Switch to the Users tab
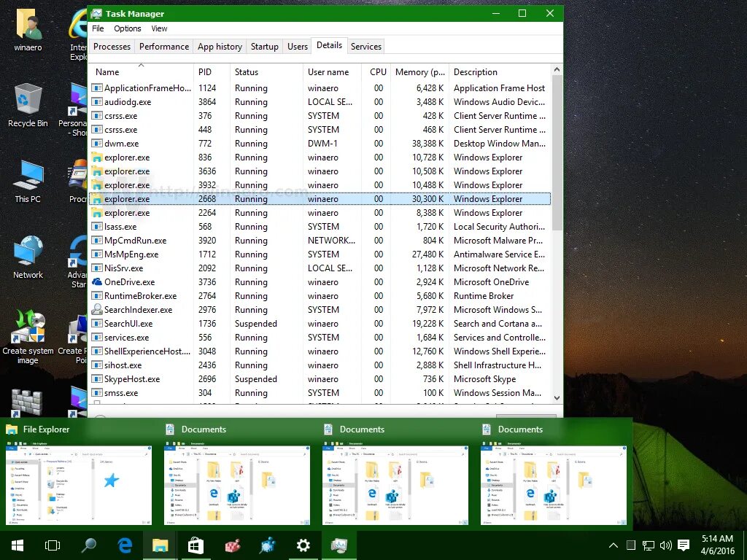Image resolution: width=747 pixels, height=560 pixels. tap(298, 47)
